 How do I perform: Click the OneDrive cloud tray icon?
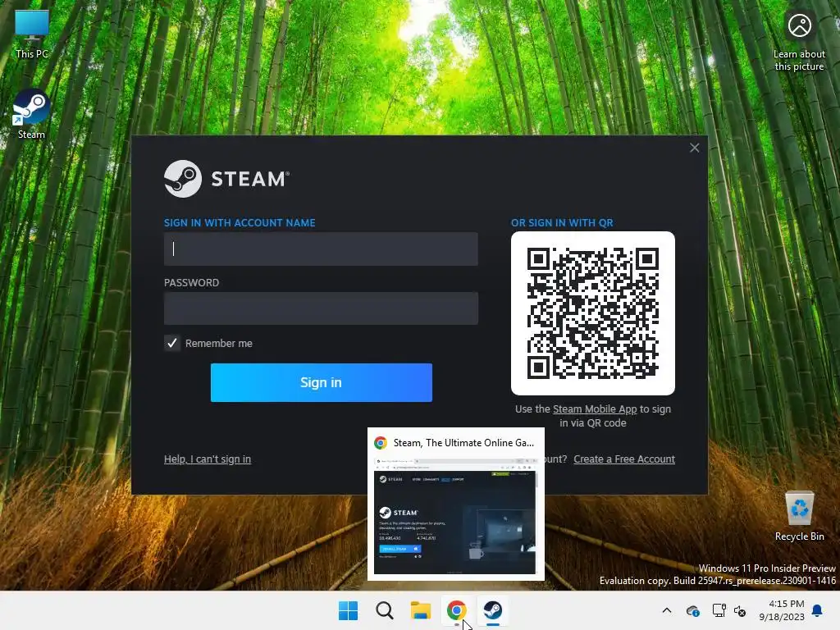tap(692, 610)
